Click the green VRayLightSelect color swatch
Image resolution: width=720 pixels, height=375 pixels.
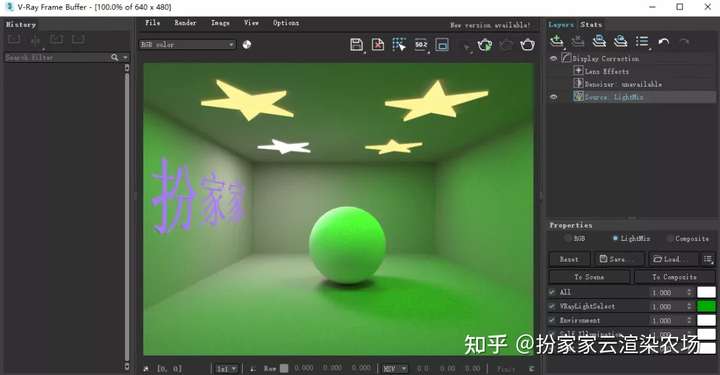(706, 306)
